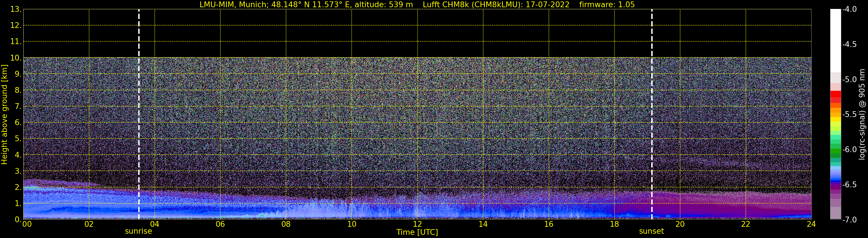The image size is (868, 238).
Task: Click the colorbar tick label "-7.0"
Action: pyautogui.click(x=850, y=220)
